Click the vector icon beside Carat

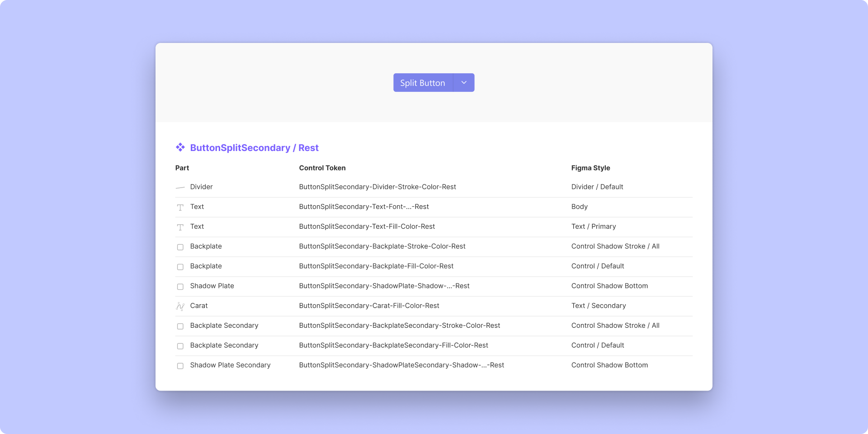(x=180, y=306)
